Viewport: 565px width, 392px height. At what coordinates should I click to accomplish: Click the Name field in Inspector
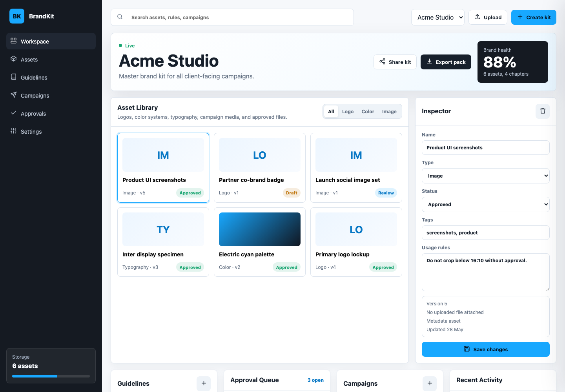[x=486, y=148]
